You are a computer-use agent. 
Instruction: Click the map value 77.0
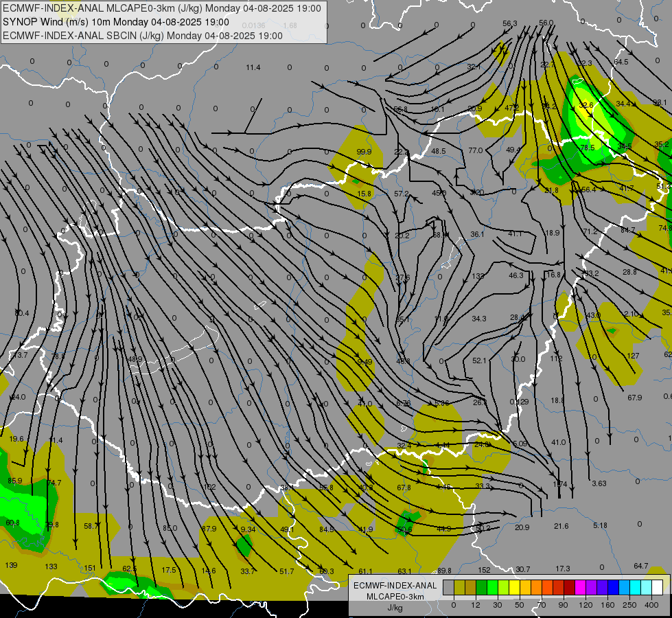coord(476,150)
